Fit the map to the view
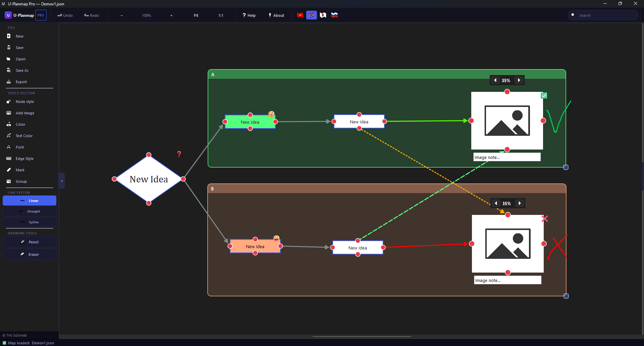Image resolution: width=644 pixels, height=346 pixels. tap(196, 15)
